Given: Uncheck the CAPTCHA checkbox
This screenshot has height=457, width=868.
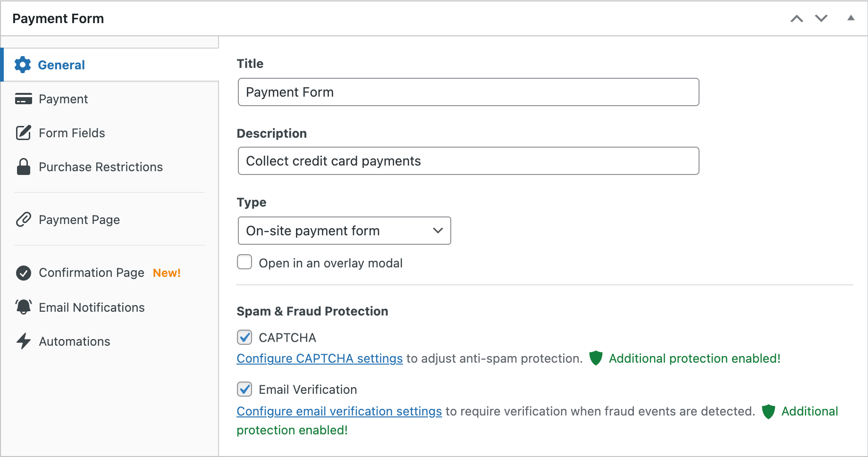Looking at the screenshot, I should [x=244, y=337].
